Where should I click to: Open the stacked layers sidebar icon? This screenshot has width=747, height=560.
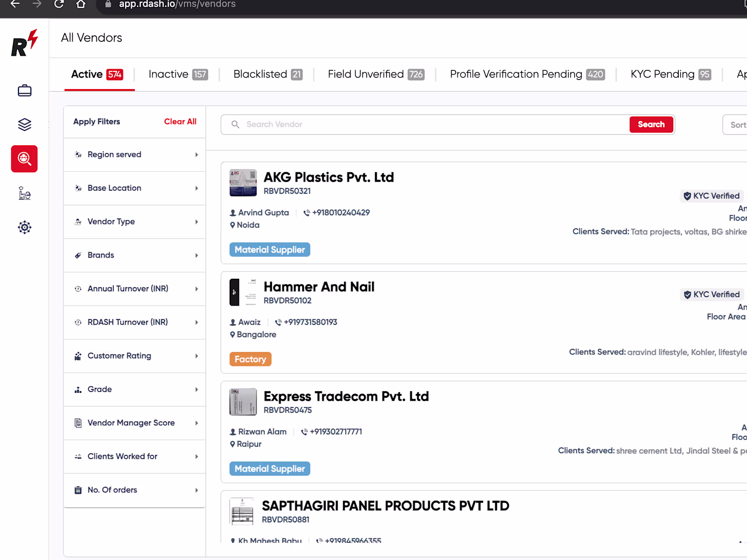point(24,124)
